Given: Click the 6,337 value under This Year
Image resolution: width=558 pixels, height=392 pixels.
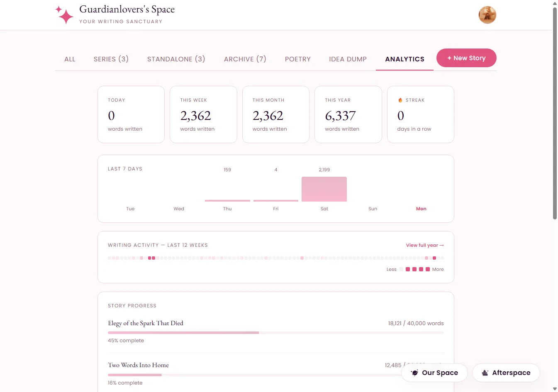Looking at the screenshot, I should [341, 116].
